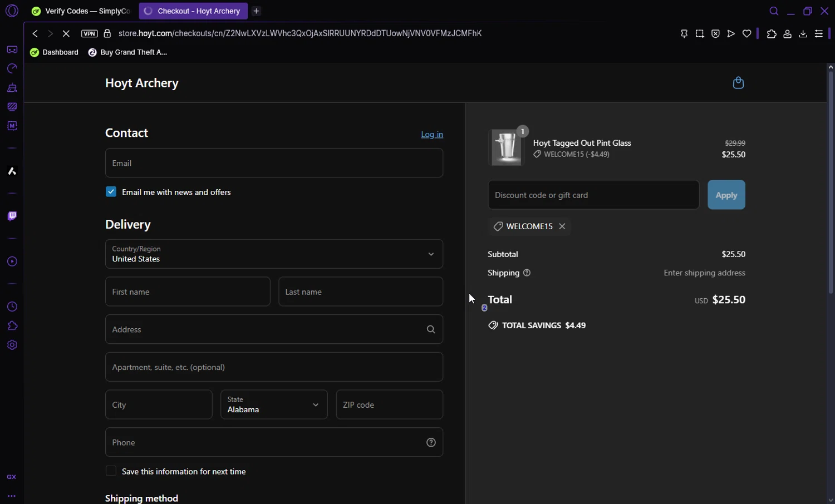View site security lock info
The height and width of the screenshot is (504, 835).
click(x=107, y=33)
